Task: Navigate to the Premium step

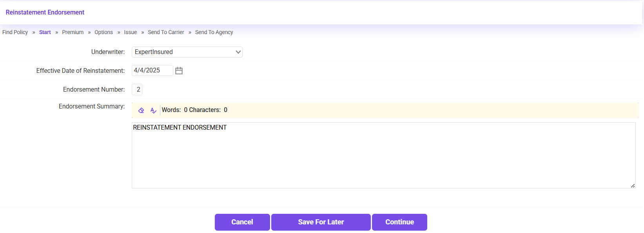Action: tap(73, 32)
